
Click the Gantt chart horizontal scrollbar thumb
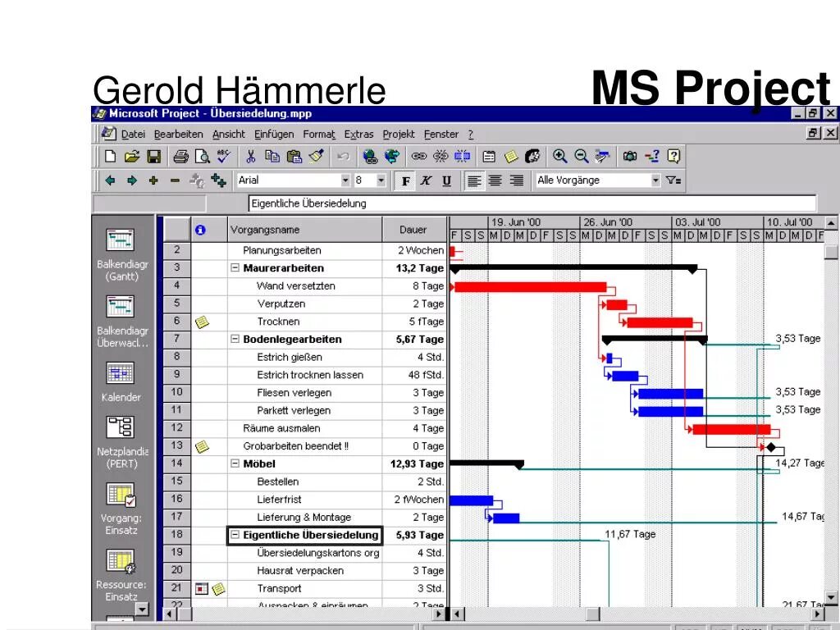pyautogui.click(x=592, y=614)
